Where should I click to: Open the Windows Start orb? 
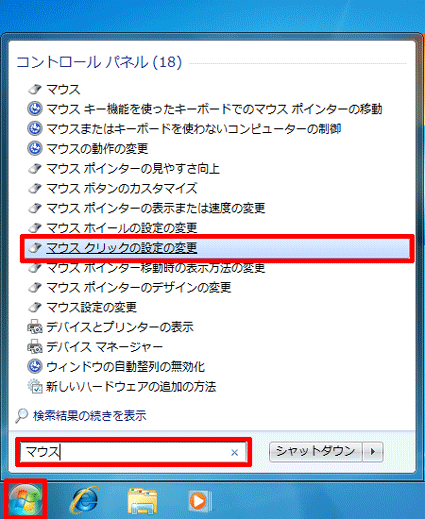(x=25, y=500)
